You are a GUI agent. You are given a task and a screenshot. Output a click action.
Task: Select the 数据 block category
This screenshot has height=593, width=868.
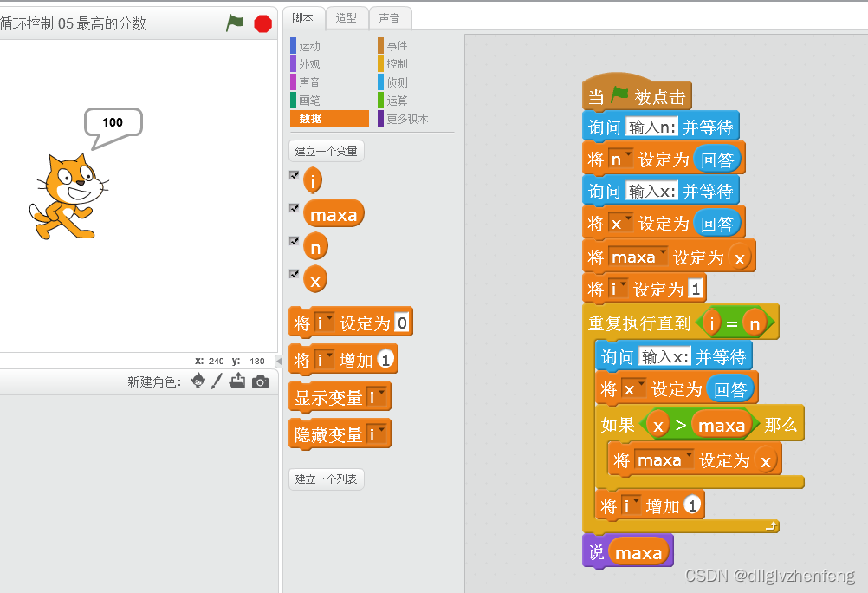(329, 119)
